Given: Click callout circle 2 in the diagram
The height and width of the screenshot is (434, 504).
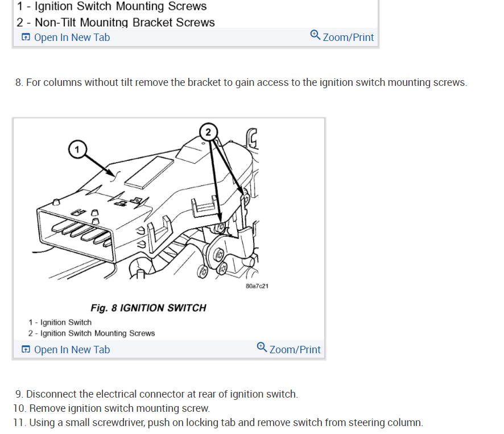Looking at the screenshot, I should pos(208,132).
